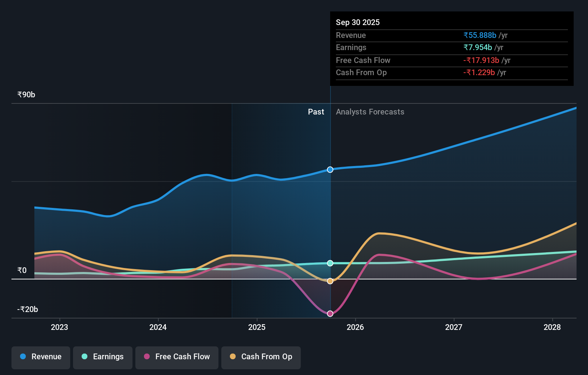
Task: Toggle the Earnings series visibility
Action: tap(102, 357)
